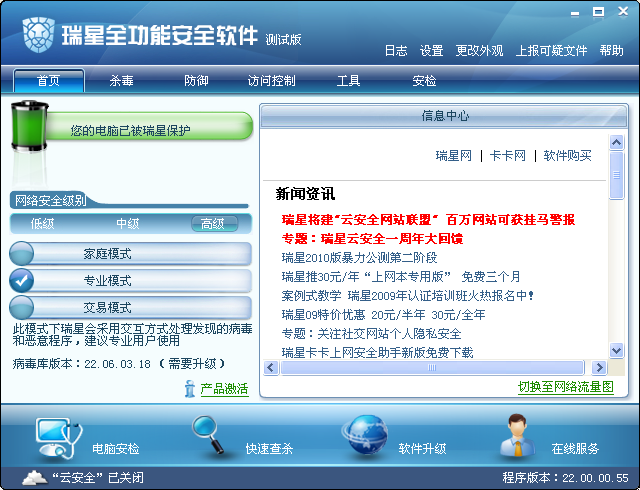Image resolution: width=640 pixels, height=490 pixels.
Task: Open the 设置 menu
Action: [x=432, y=51]
